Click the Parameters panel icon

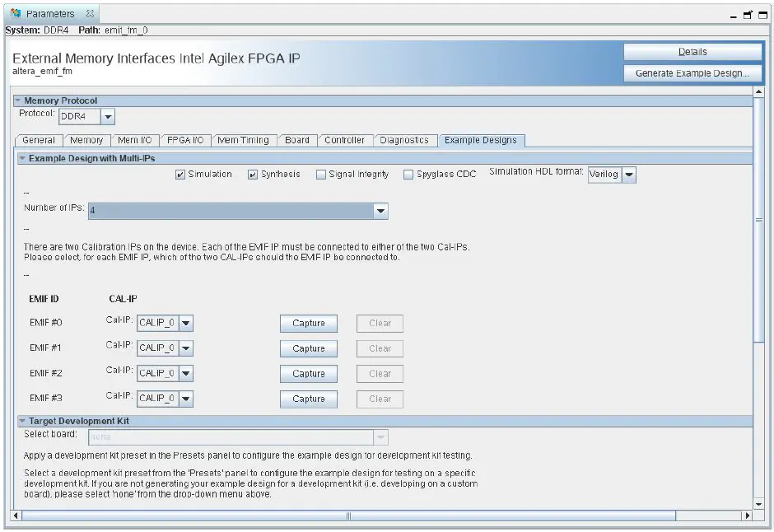tap(14, 13)
